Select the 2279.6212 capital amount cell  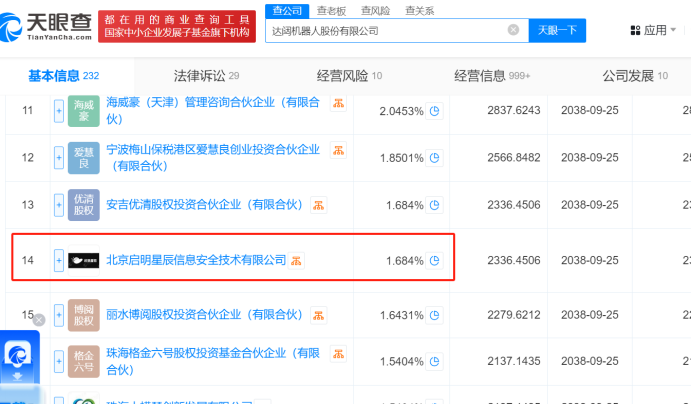514,315
